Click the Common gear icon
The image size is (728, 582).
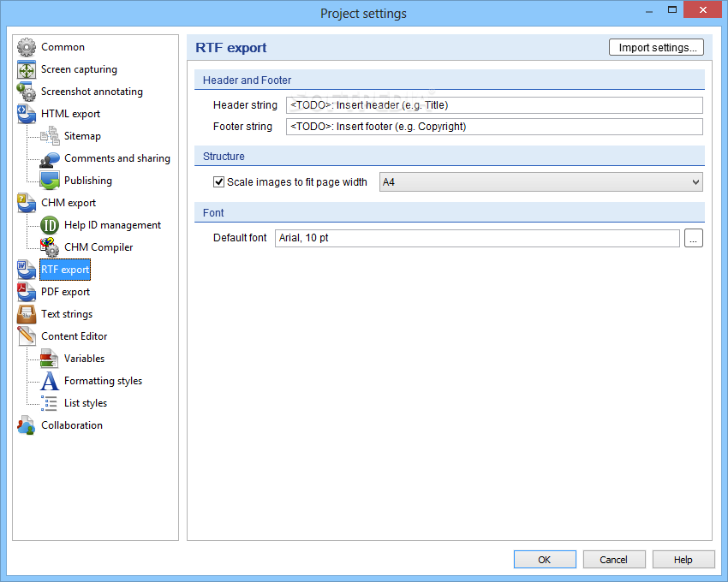(x=27, y=47)
